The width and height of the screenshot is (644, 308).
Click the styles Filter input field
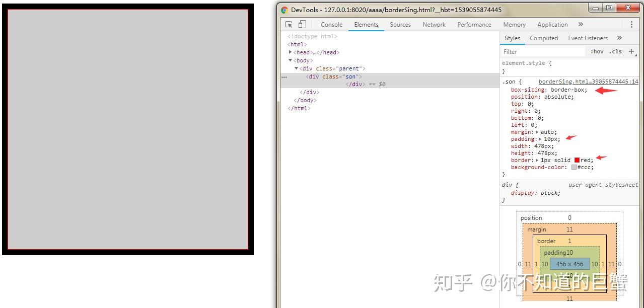[539, 51]
